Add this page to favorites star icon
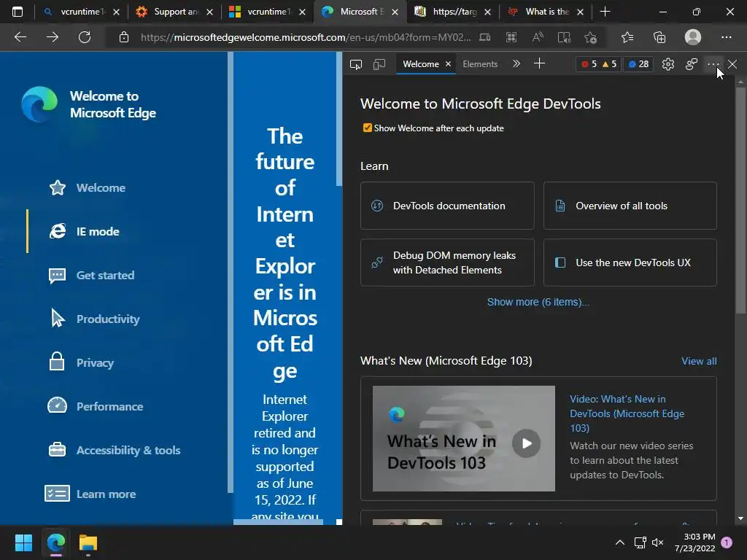This screenshot has height=560, width=747. pos(591,37)
